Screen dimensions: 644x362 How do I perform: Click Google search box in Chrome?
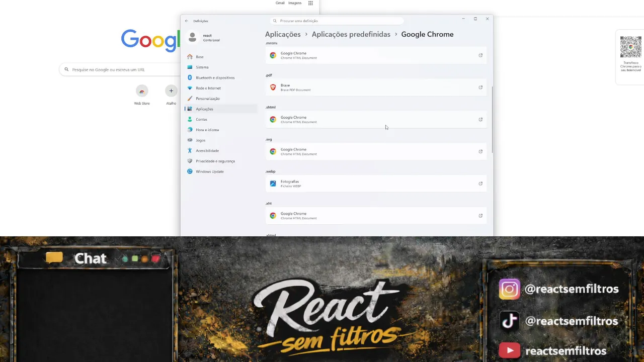120,69
